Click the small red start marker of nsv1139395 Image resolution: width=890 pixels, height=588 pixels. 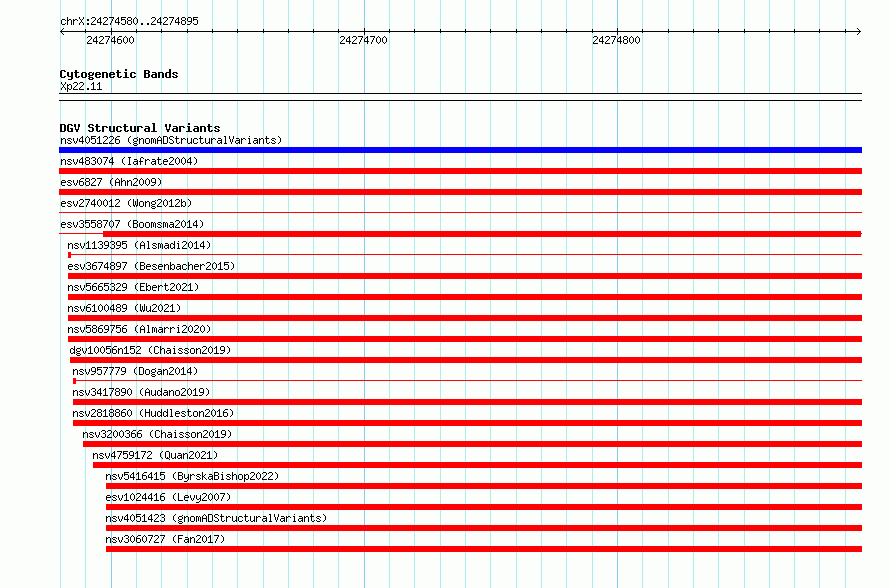pos(69,255)
